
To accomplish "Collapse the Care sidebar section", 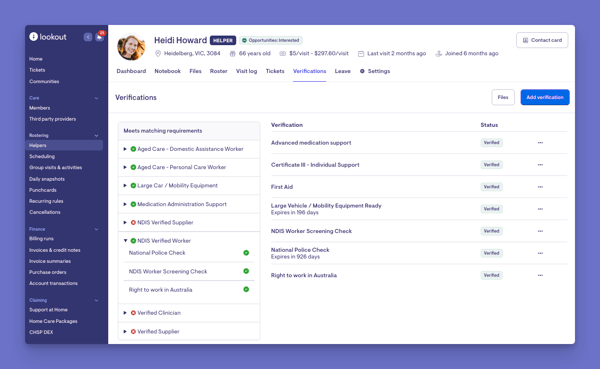I will point(96,98).
